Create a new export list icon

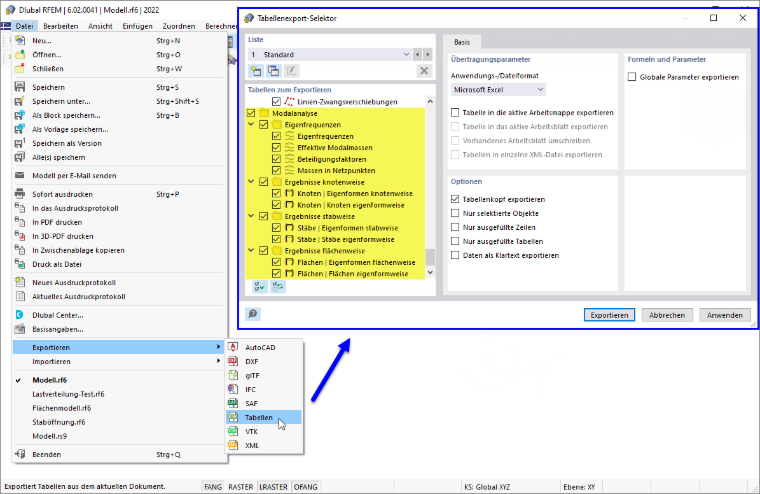point(256,71)
